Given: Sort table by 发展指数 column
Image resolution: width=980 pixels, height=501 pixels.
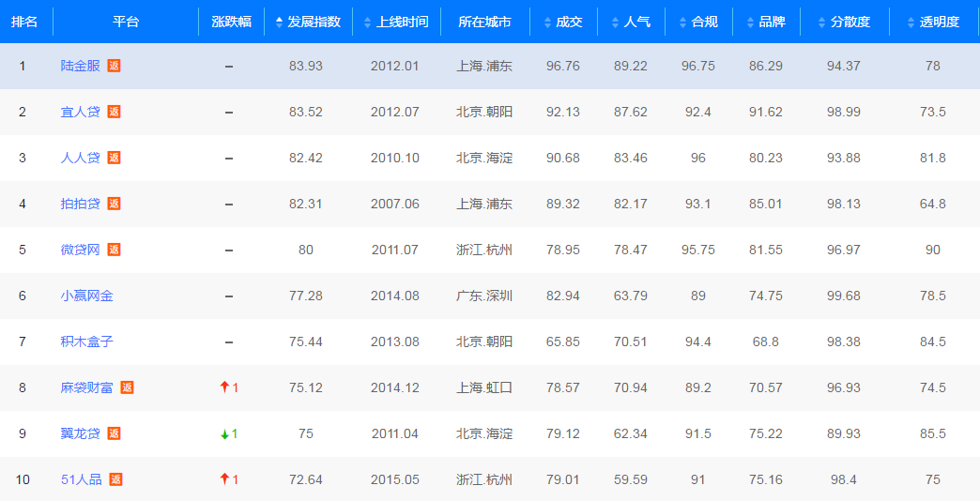Looking at the screenshot, I should click(x=308, y=22).
